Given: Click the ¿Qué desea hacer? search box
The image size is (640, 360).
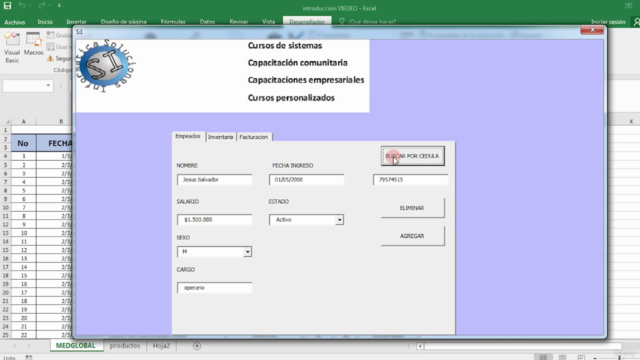Looking at the screenshot, I should click(372, 22).
